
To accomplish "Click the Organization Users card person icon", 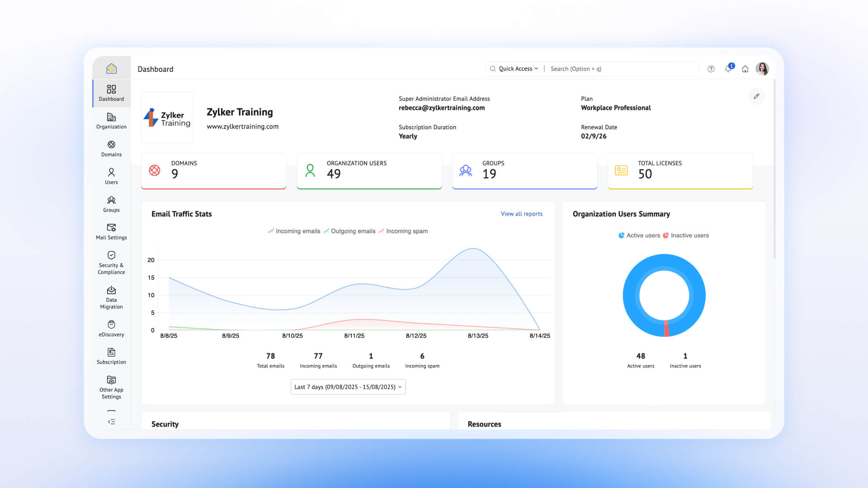I will pos(310,170).
